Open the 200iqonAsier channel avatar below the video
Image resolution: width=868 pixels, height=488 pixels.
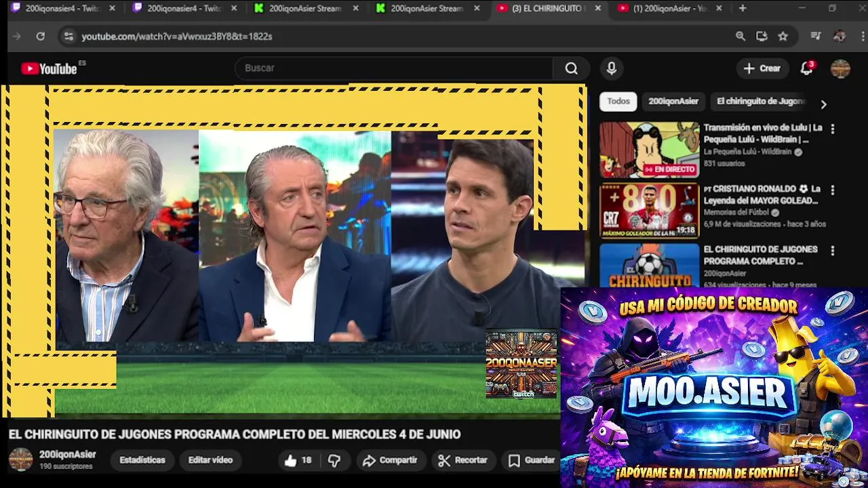coord(20,460)
